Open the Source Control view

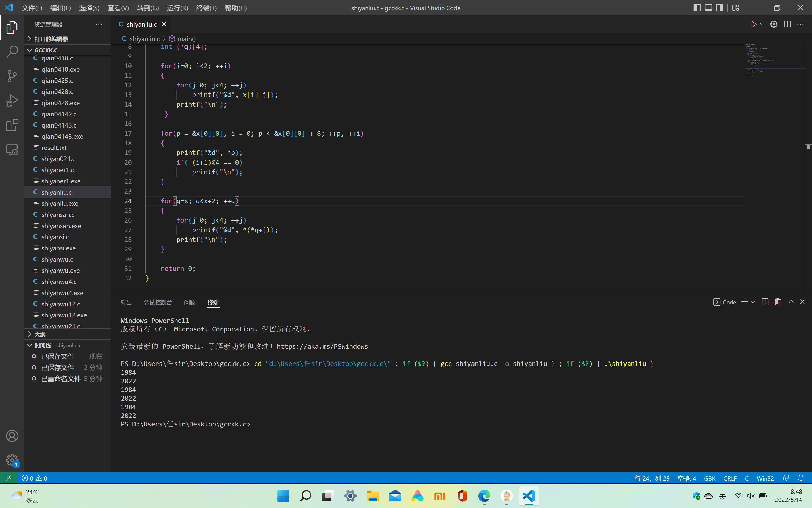tap(12, 76)
